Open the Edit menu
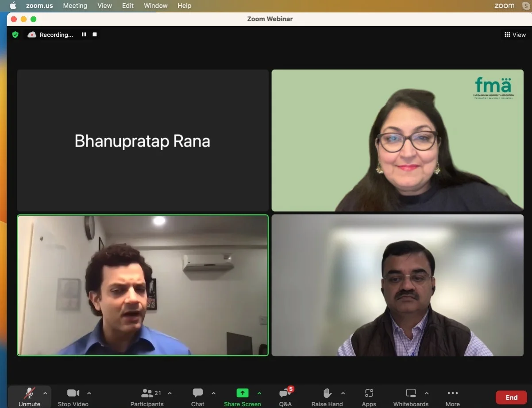The width and height of the screenshot is (532, 408). point(128,6)
